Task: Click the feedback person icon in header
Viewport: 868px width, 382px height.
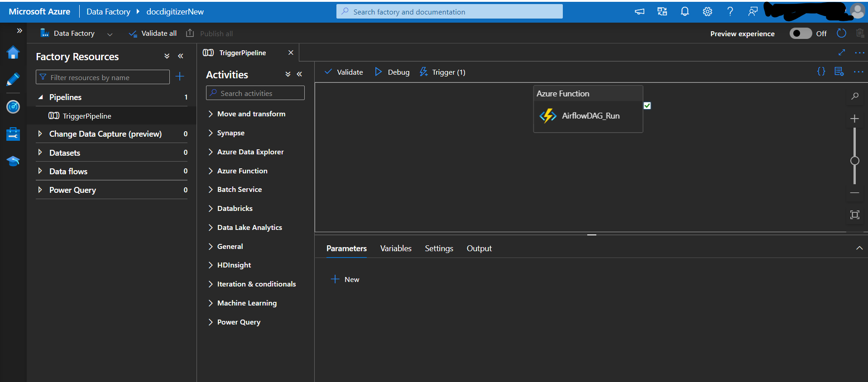Action: pos(753,12)
